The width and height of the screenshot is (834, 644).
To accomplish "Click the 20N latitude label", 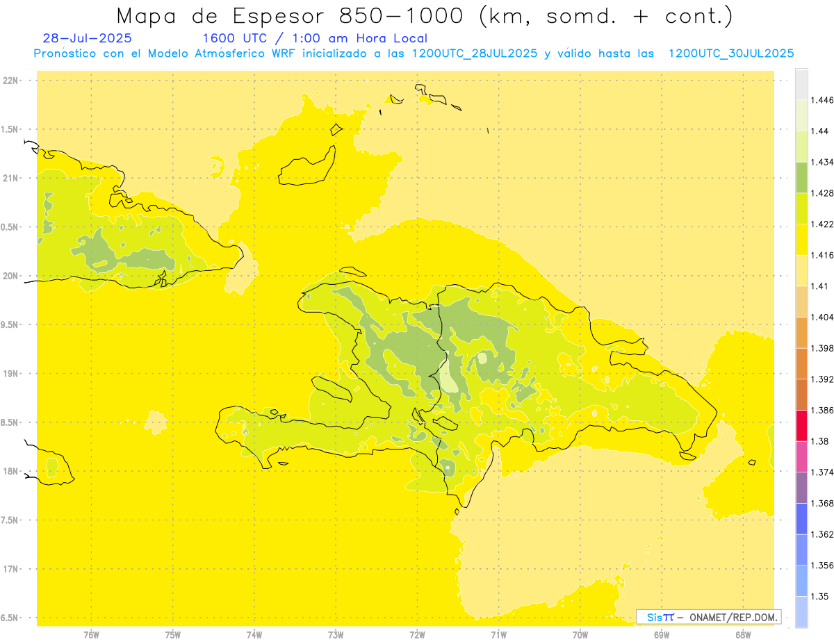I will click(10, 276).
